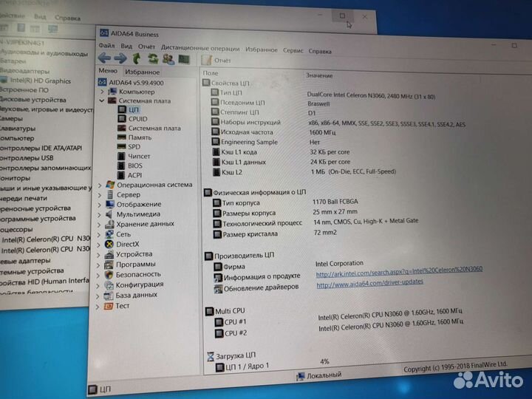The width and height of the screenshot is (532, 399).
Task: Select the ACPI icon
Action: point(120,175)
